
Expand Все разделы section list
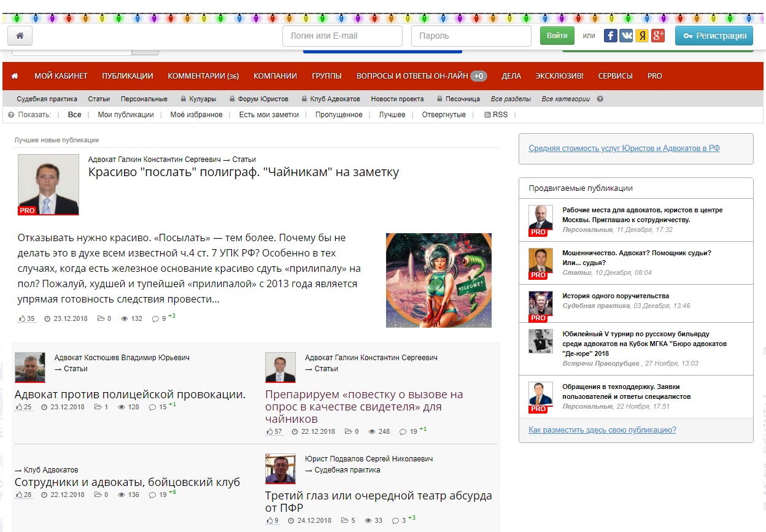pyautogui.click(x=511, y=99)
